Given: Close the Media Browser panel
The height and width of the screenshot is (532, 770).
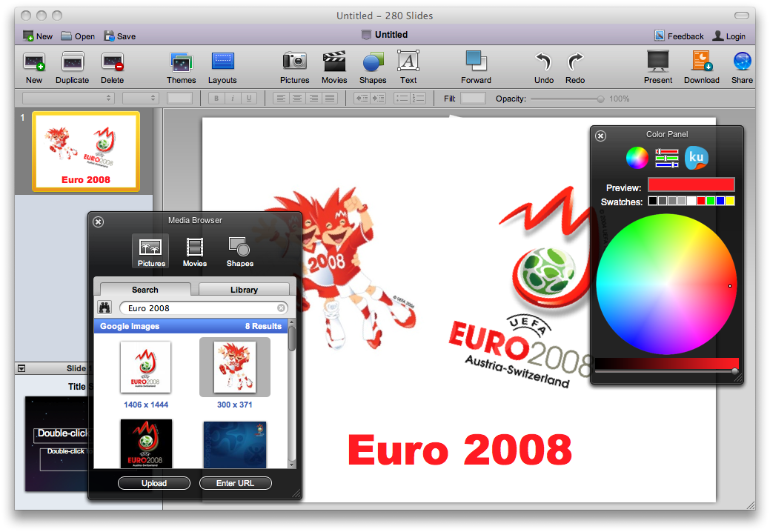Looking at the screenshot, I should click(x=99, y=222).
